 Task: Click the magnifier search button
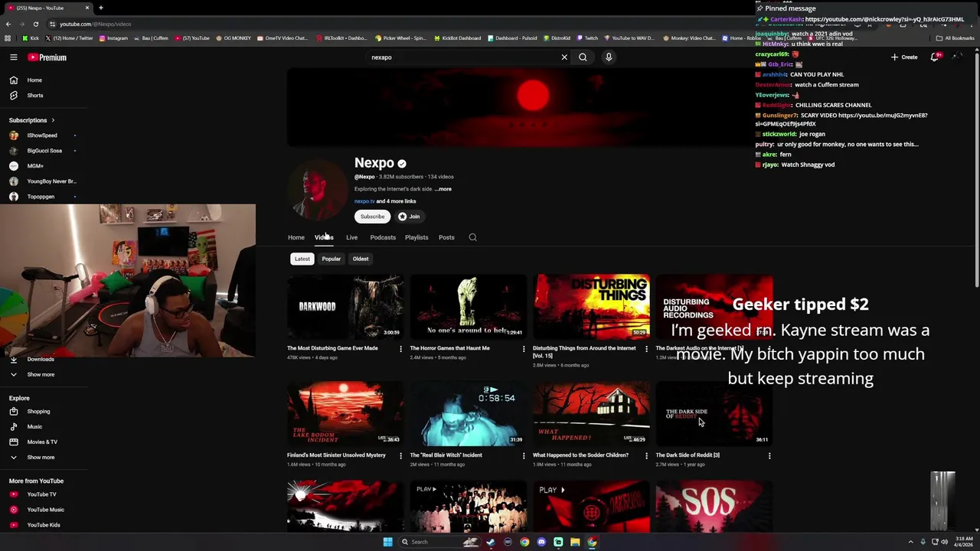pos(583,57)
